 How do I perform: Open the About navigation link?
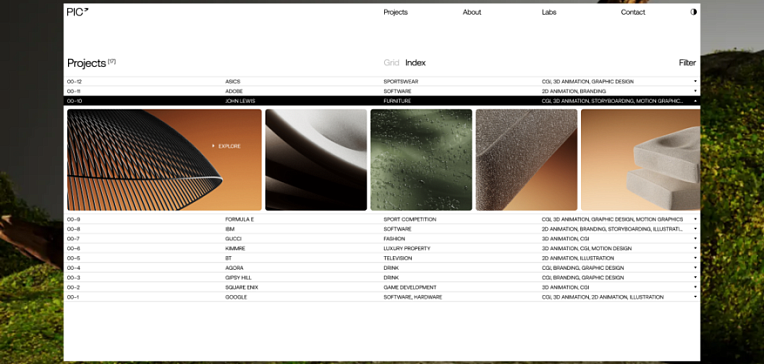pos(472,12)
